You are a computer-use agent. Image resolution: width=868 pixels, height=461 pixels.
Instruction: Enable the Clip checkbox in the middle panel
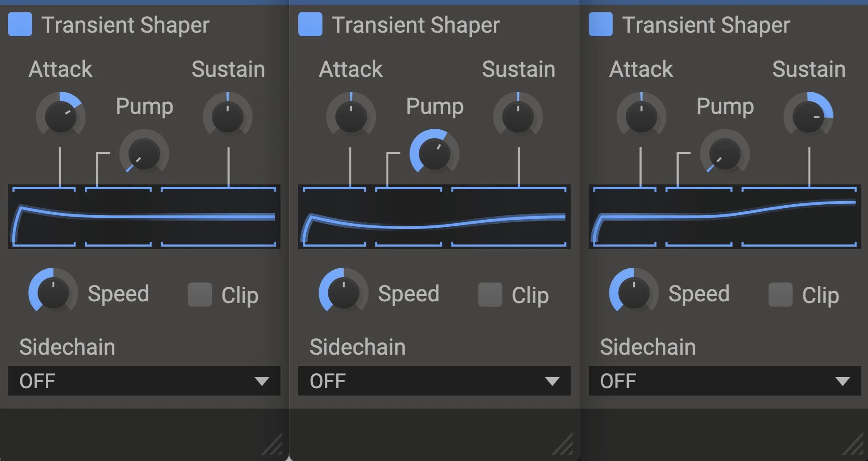490,295
